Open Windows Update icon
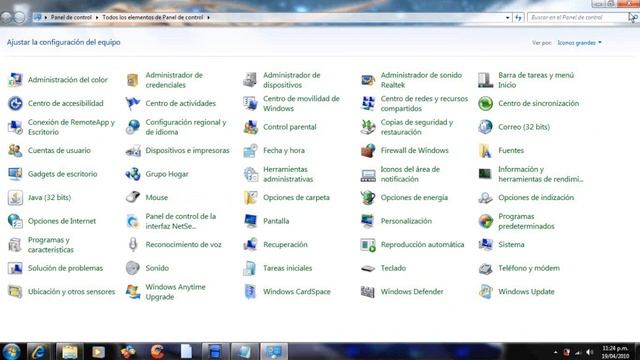Image resolution: width=640 pixels, height=360 pixels. point(486,291)
